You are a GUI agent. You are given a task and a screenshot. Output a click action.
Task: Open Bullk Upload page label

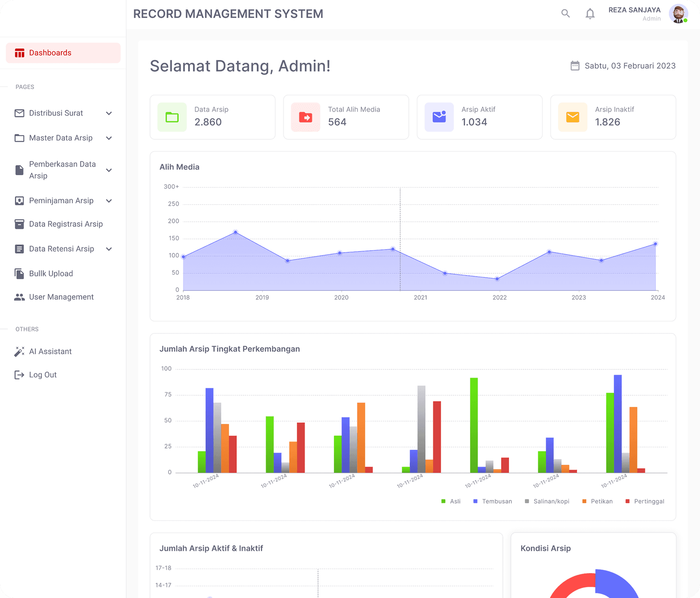point(51,274)
